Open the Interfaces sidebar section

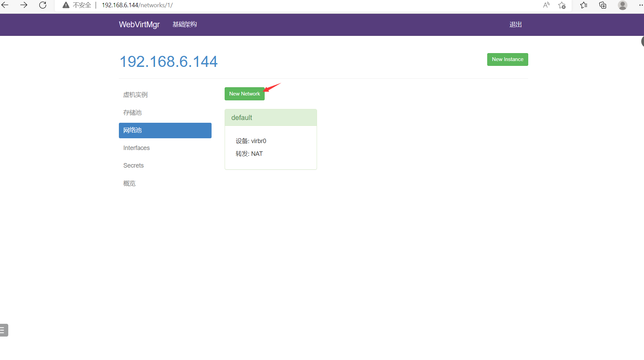[165, 148]
